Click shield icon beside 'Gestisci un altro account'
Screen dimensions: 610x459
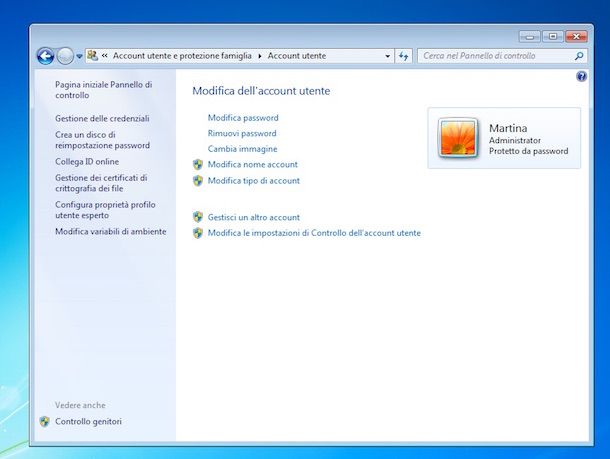click(x=198, y=217)
